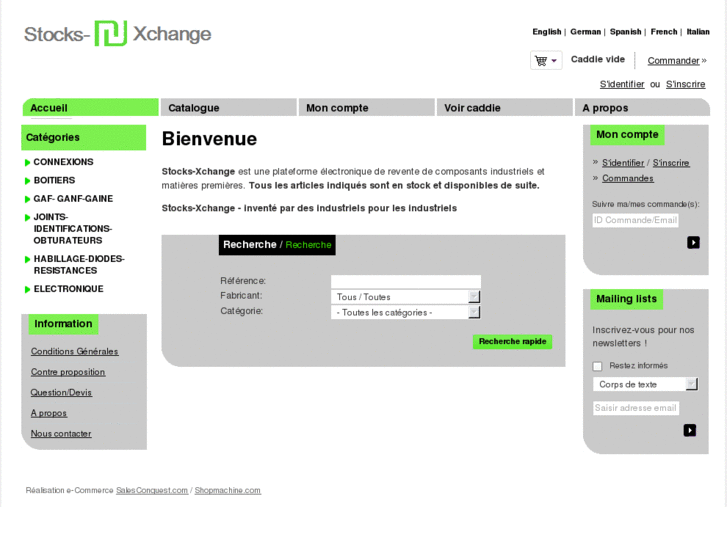Click the Caddie vide text

(598, 59)
